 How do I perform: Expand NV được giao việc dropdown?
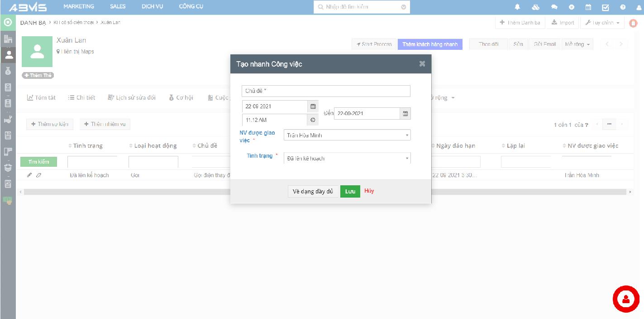(x=347, y=135)
